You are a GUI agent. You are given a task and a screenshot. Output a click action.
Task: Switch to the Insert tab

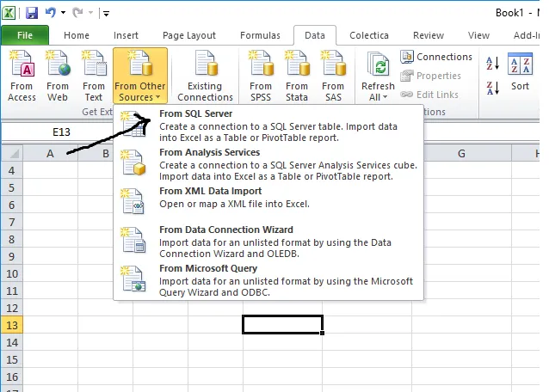pyautogui.click(x=126, y=35)
